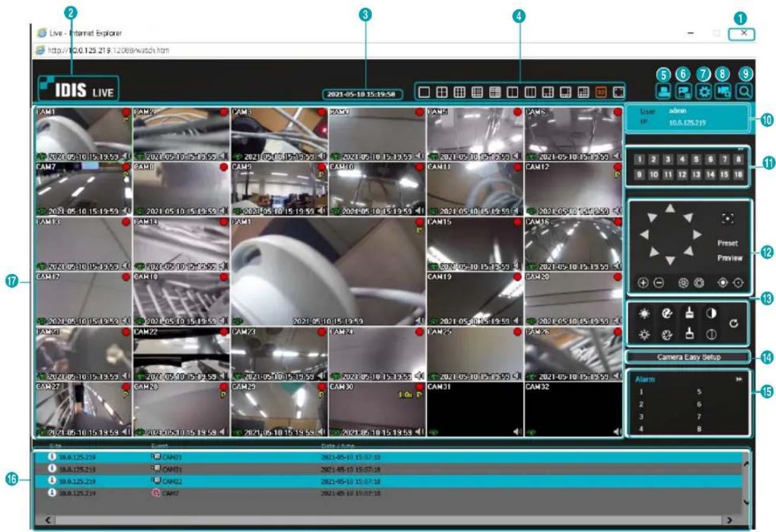Click event list scroll up arrow
This screenshot has height=532, width=776.
[746, 463]
